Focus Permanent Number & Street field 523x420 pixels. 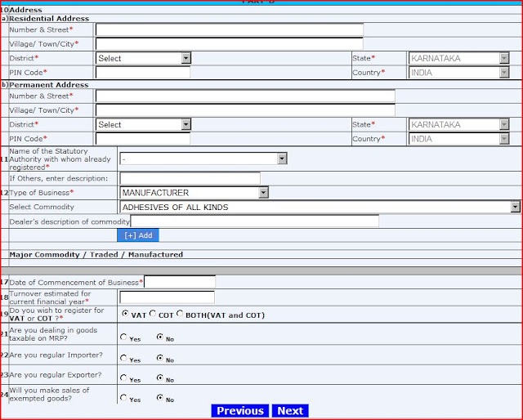(x=245, y=96)
